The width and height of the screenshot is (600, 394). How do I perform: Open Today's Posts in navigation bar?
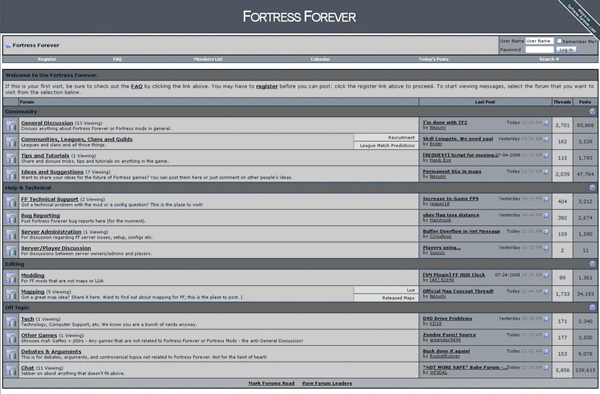coord(434,59)
